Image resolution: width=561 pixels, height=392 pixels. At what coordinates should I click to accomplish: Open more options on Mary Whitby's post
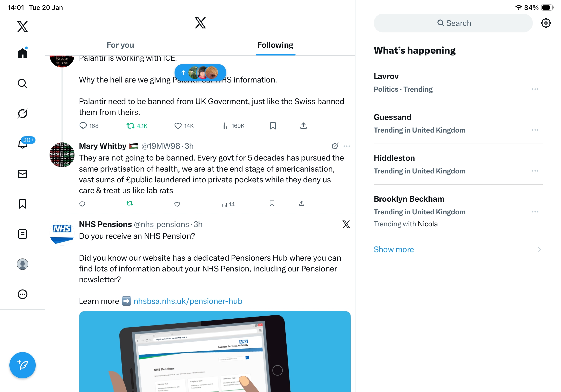(347, 146)
